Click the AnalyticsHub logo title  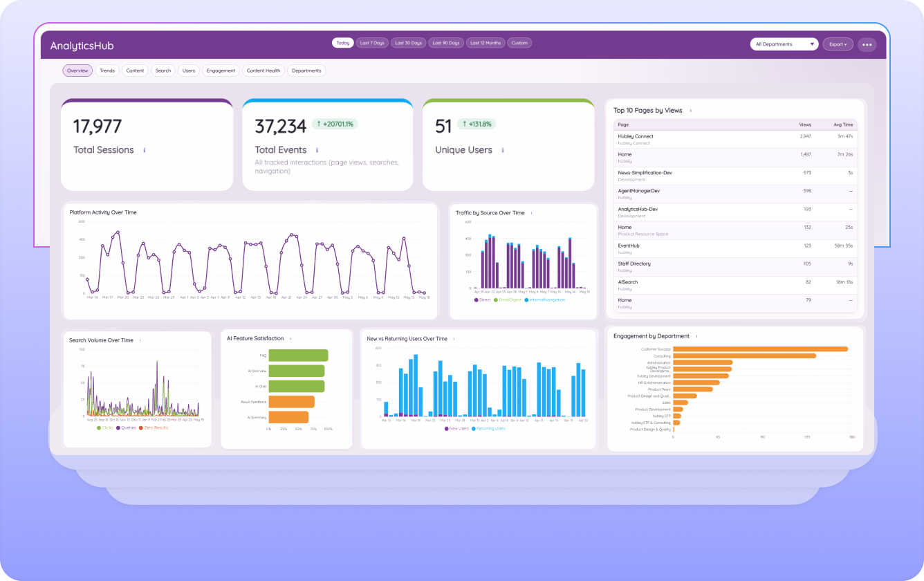(82, 46)
